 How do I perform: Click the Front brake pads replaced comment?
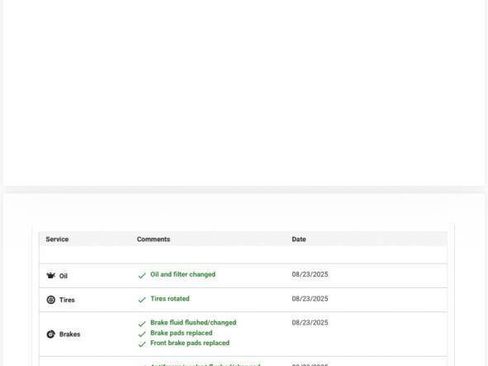[190, 343]
